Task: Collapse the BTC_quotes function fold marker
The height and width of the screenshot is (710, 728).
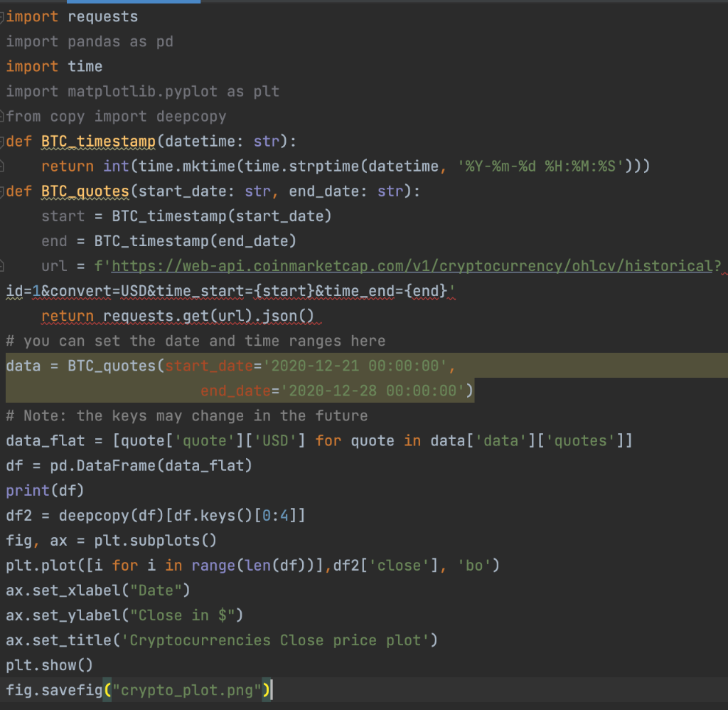Action: point(2,191)
